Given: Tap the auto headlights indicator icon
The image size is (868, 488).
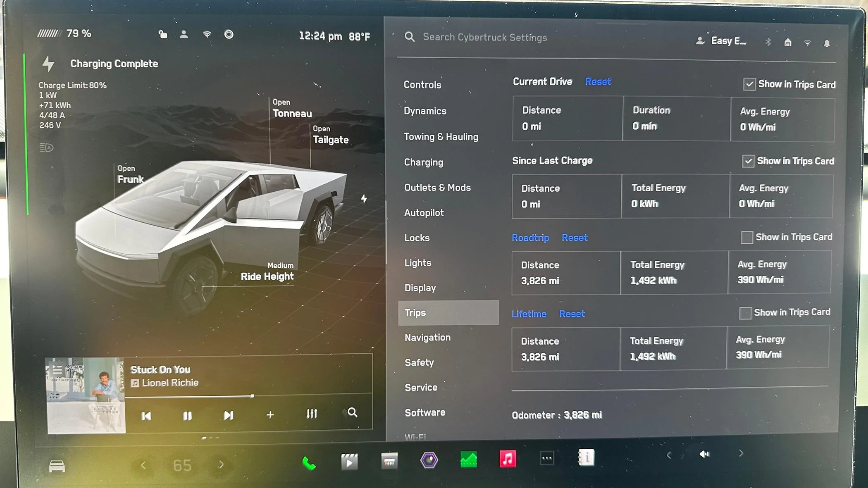Looking at the screenshot, I should [x=47, y=148].
